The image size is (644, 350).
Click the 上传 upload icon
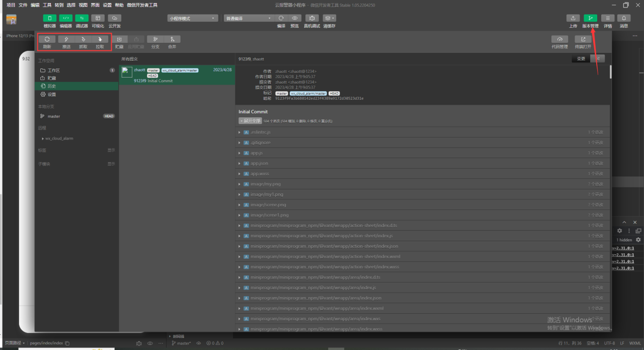pos(573,18)
